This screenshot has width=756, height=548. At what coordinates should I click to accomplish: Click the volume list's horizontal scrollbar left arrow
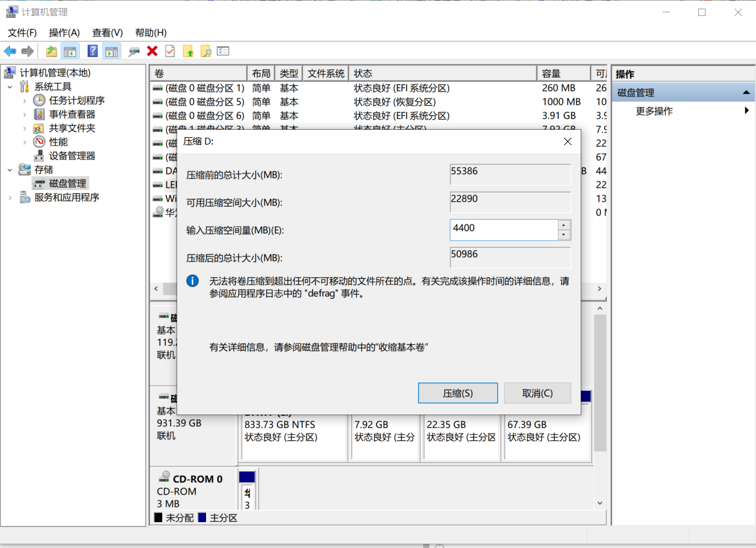pos(156,288)
